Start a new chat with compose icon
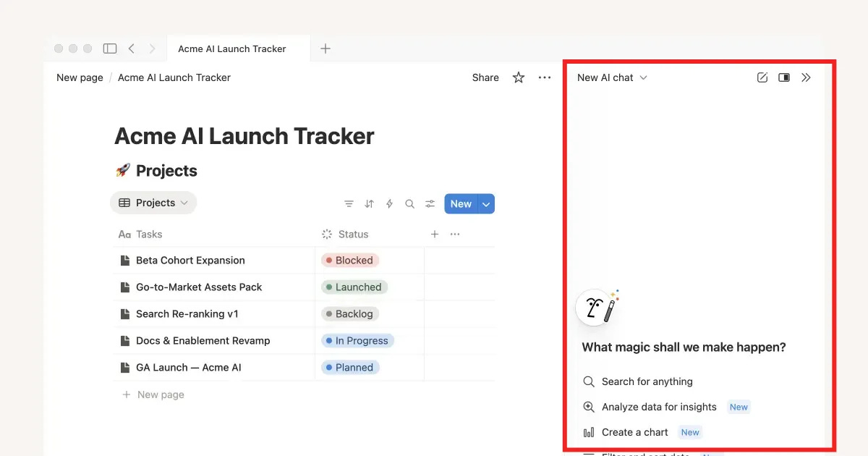Screen dimensions: 868x456 [x=762, y=77]
